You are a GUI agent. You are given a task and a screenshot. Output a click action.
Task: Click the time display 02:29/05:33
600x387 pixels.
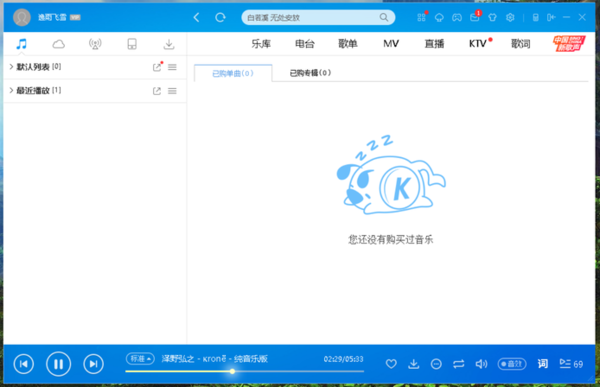pos(343,359)
